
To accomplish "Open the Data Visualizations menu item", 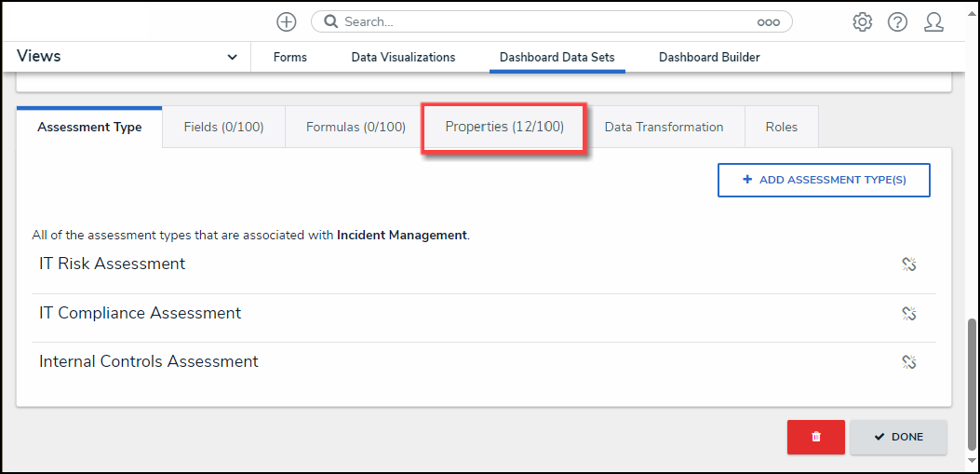I will pyautogui.click(x=403, y=57).
